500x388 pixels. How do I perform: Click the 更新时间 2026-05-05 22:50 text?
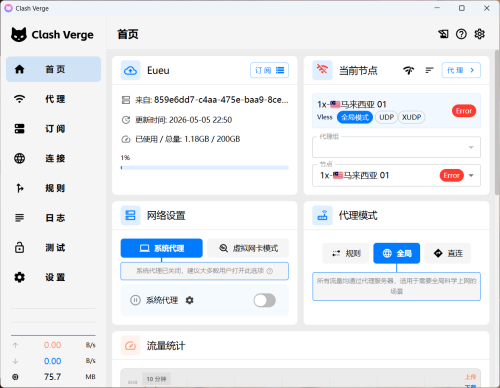click(184, 120)
